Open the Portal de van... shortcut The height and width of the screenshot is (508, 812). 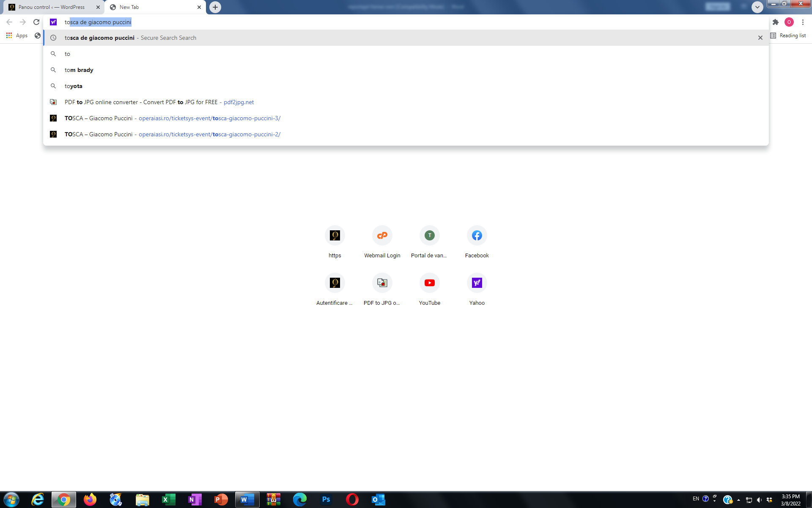[430, 242]
